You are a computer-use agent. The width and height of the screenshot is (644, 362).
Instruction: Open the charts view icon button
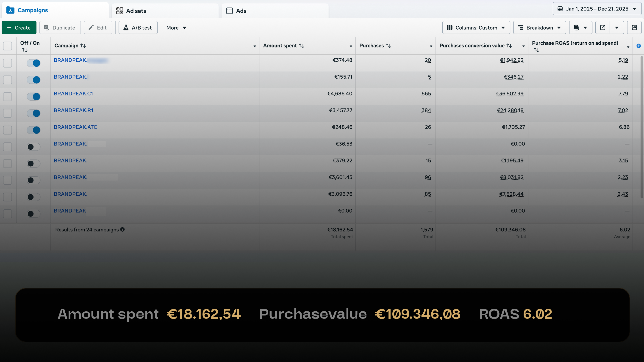pyautogui.click(x=634, y=27)
